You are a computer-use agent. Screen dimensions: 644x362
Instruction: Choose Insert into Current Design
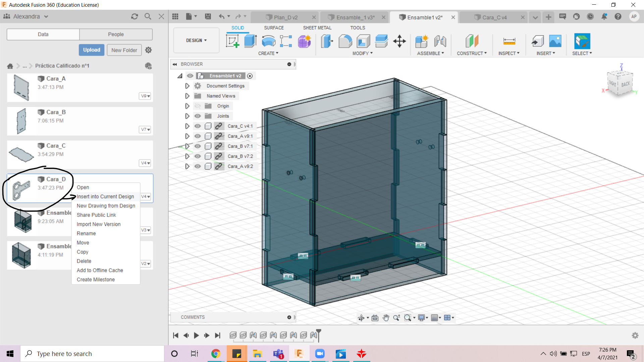pos(105,196)
